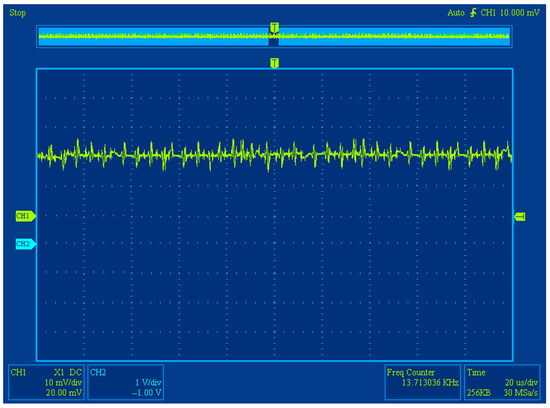Image resolution: width=550 pixels, height=408 pixels.
Task: Click the Auto trigger mode label
Action: 456,13
